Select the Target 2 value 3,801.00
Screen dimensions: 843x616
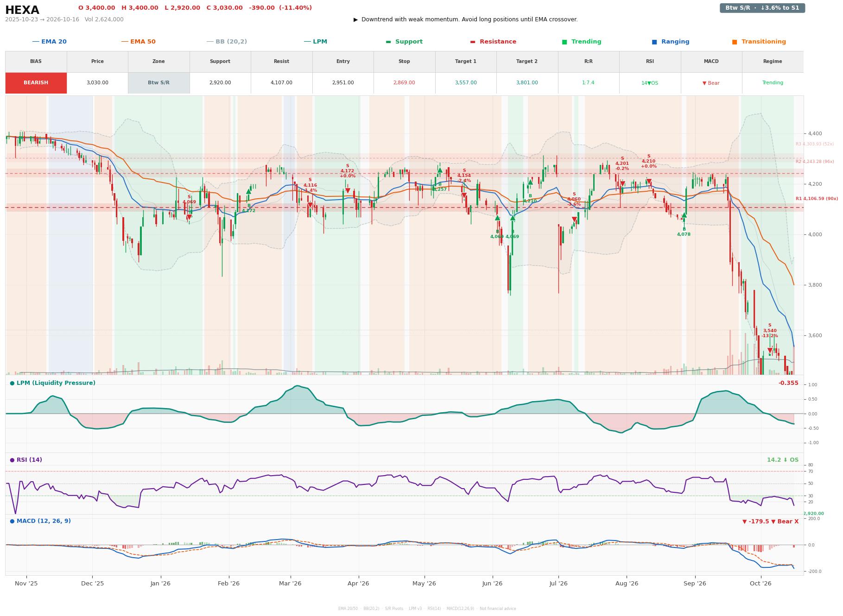click(527, 83)
